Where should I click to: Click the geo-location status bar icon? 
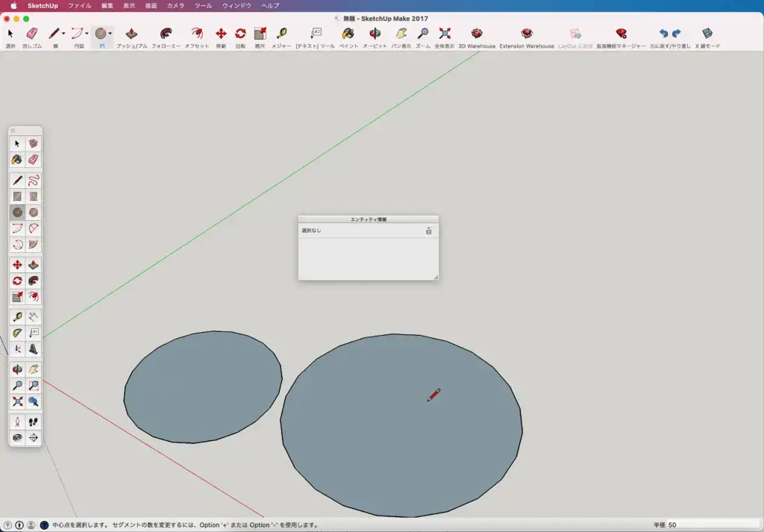coord(7,525)
